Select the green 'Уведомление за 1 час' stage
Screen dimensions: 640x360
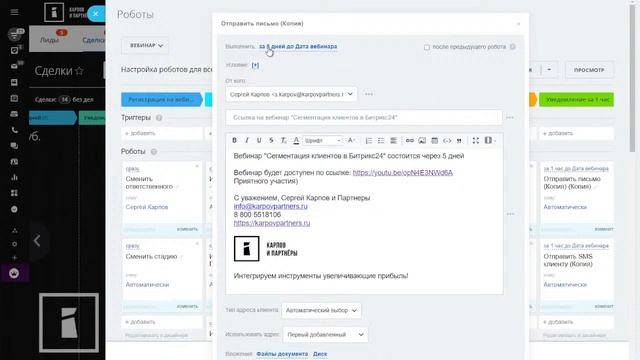[576, 100]
